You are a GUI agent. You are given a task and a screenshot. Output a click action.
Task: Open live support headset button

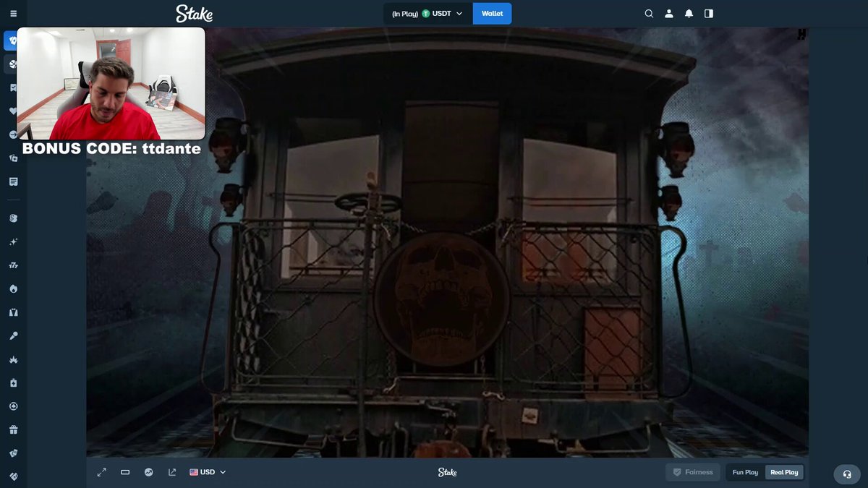(847, 474)
